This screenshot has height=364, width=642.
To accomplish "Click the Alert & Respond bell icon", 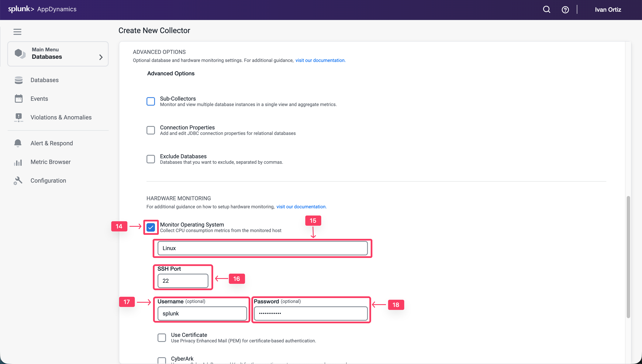I will (18, 143).
